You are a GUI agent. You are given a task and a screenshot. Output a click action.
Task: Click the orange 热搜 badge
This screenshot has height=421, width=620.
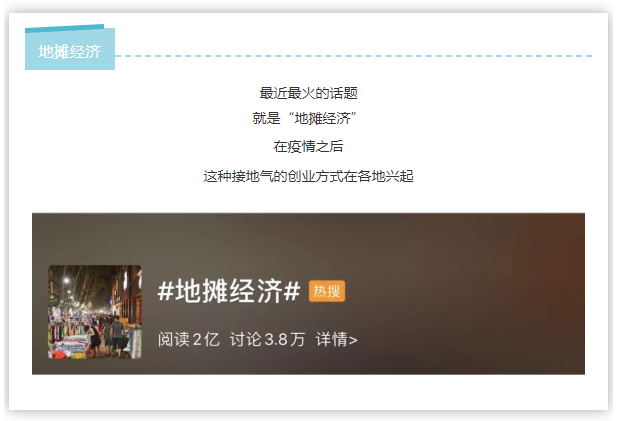point(327,291)
